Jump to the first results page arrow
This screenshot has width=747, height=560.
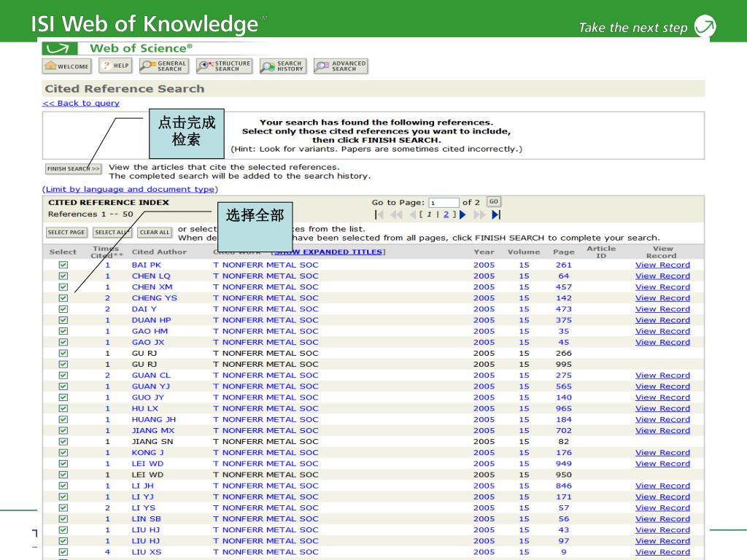pyautogui.click(x=379, y=215)
